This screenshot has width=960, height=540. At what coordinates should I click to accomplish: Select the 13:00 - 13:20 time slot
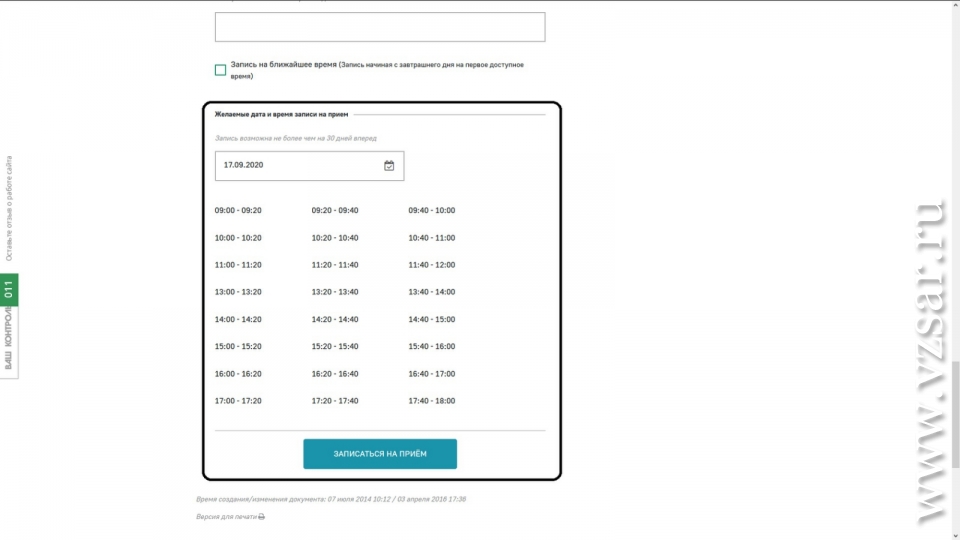(238, 292)
